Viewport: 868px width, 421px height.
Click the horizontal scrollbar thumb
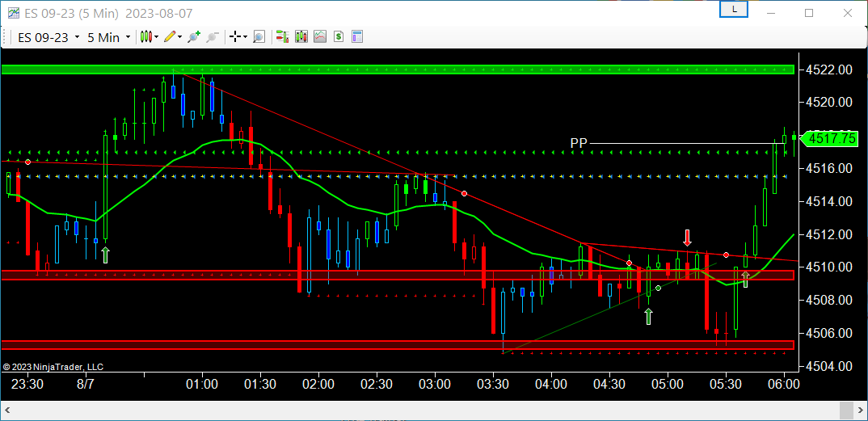click(x=846, y=410)
